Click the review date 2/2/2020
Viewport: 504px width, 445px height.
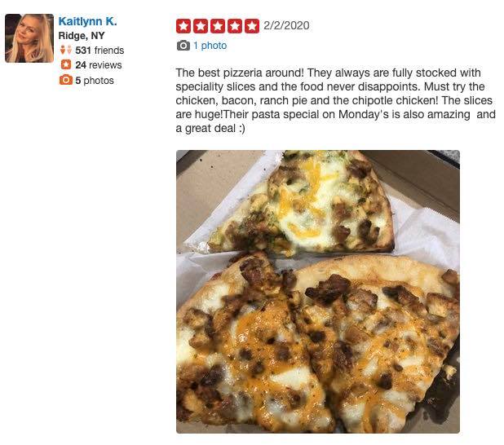coord(286,25)
